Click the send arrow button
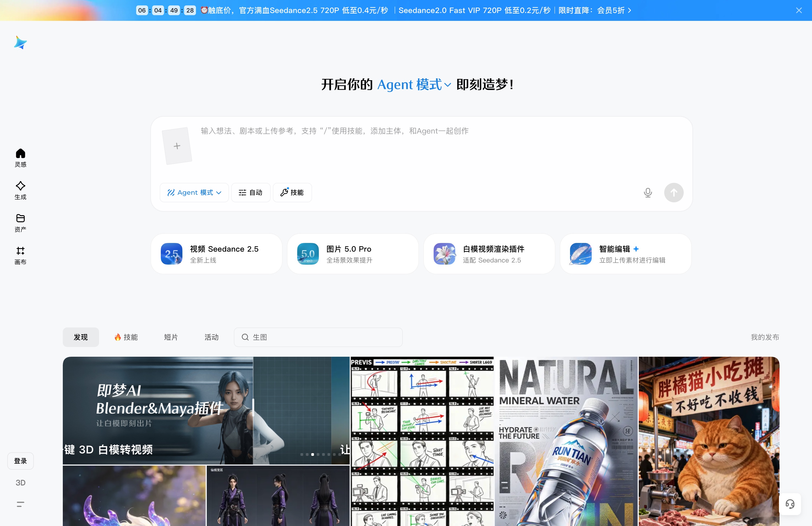This screenshot has width=812, height=526. coord(673,193)
